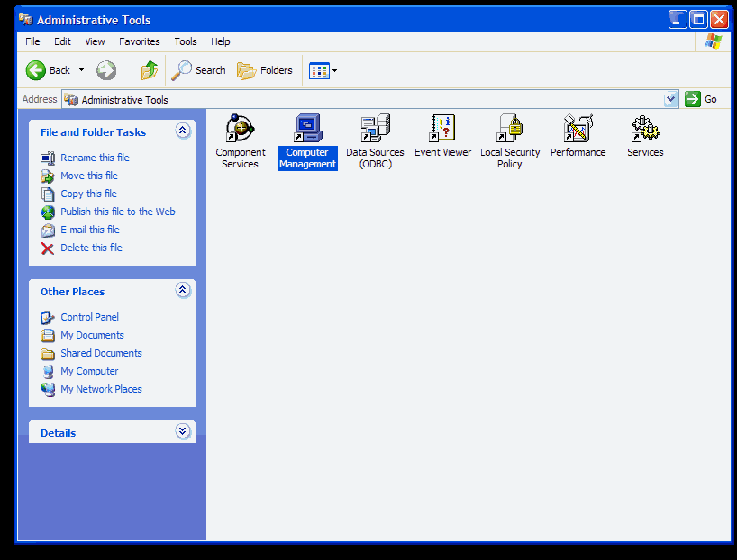Maximize the Administrative Tools window
Screen dimensions: 737x560
(x=698, y=19)
